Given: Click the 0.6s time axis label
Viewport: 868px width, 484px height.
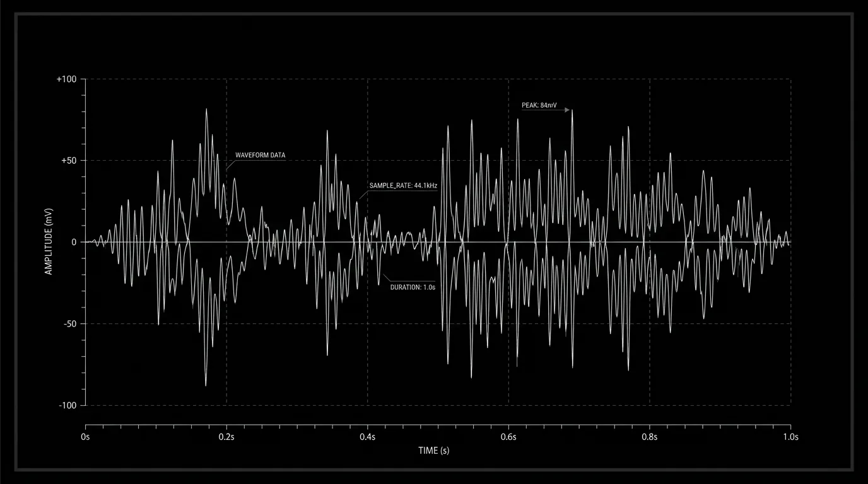Looking at the screenshot, I should click(x=508, y=436).
